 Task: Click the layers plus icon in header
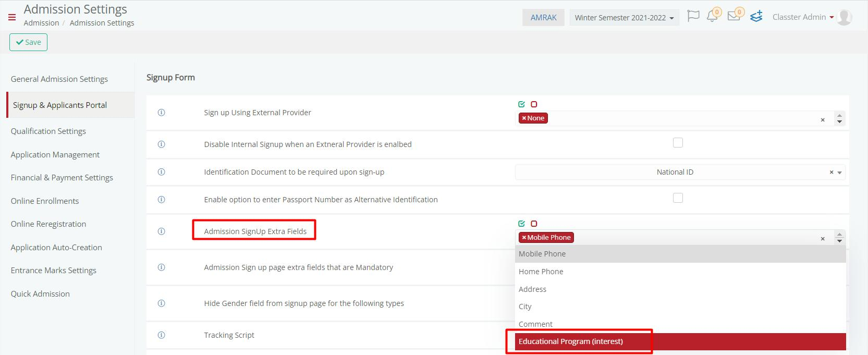756,16
